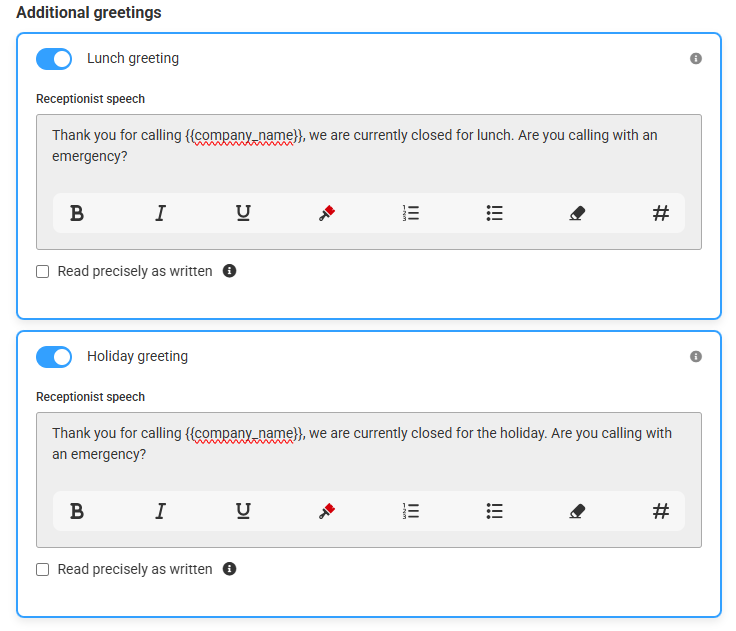Apply italic in Lunch greeting editor
The image size is (736, 631).
click(x=161, y=213)
